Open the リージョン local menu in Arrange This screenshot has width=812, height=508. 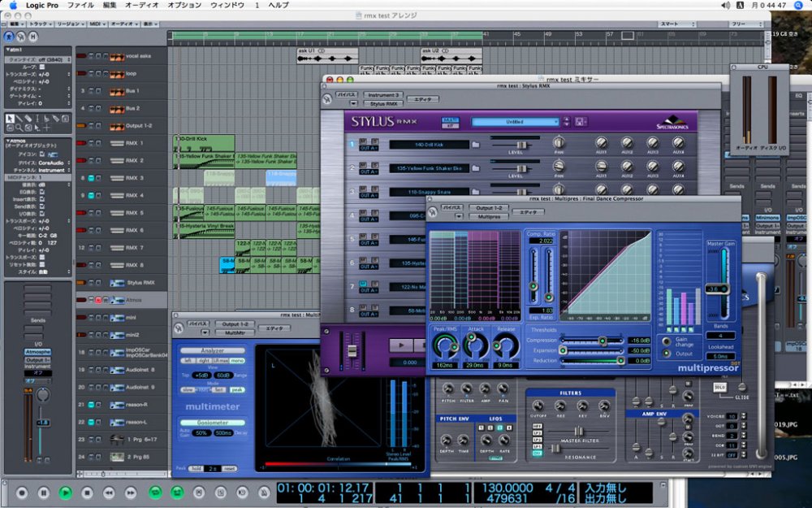pyautogui.click(x=69, y=24)
